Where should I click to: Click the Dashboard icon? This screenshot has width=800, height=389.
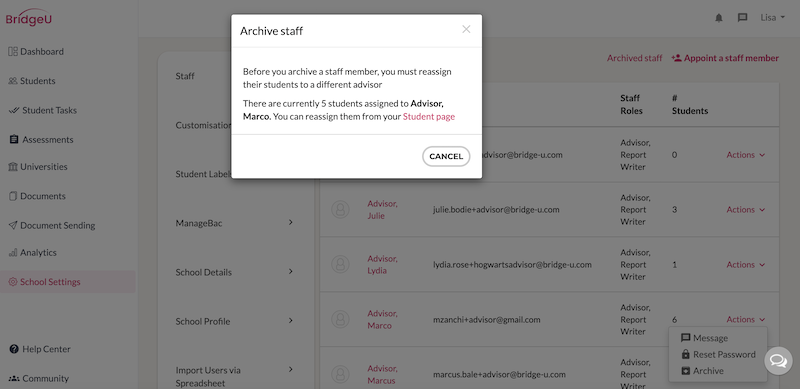tap(13, 52)
